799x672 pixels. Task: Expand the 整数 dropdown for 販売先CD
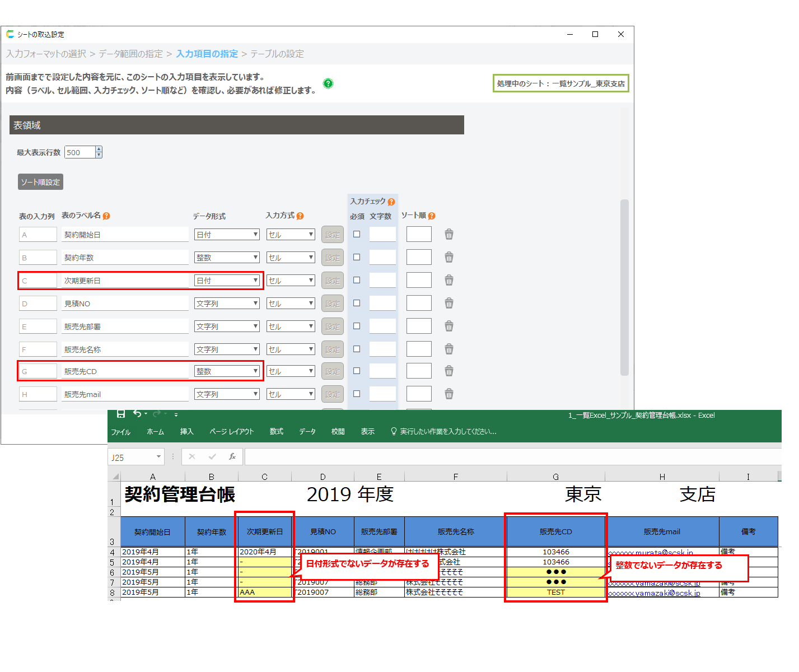pos(227,371)
